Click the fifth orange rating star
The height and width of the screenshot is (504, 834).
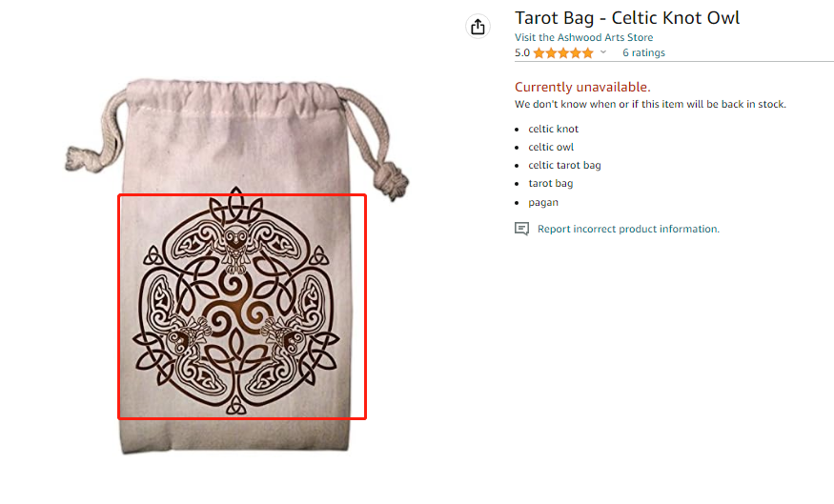[588, 53]
